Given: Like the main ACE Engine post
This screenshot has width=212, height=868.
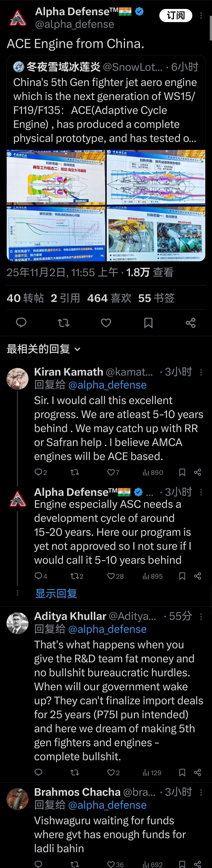Looking at the screenshot, I should (x=106, y=323).
